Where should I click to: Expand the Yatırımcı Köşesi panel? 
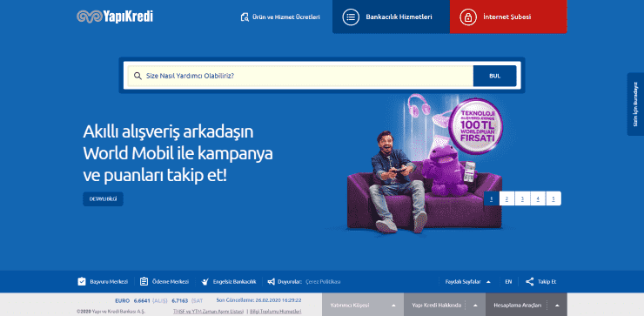click(363, 305)
